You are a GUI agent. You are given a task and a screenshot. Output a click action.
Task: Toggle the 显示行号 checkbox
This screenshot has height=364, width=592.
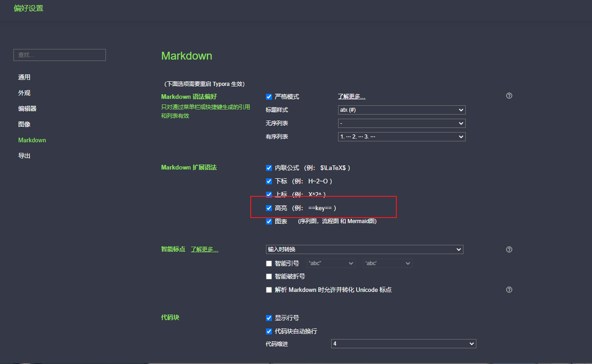[269, 318]
